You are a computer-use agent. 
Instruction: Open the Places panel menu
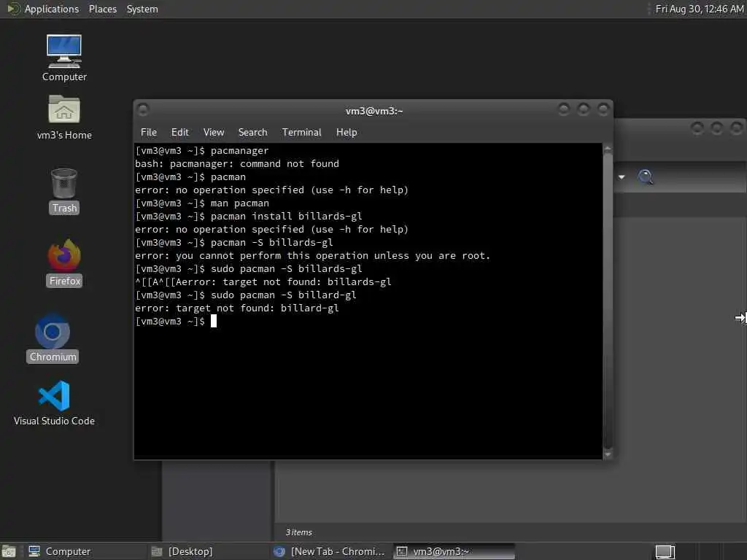[x=102, y=9]
